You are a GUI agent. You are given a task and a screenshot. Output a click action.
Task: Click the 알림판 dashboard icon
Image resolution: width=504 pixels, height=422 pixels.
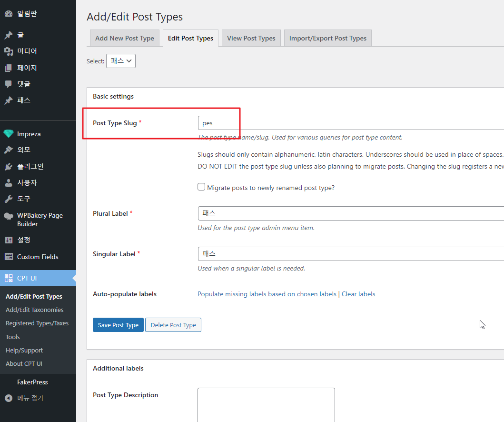coord(9,14)
